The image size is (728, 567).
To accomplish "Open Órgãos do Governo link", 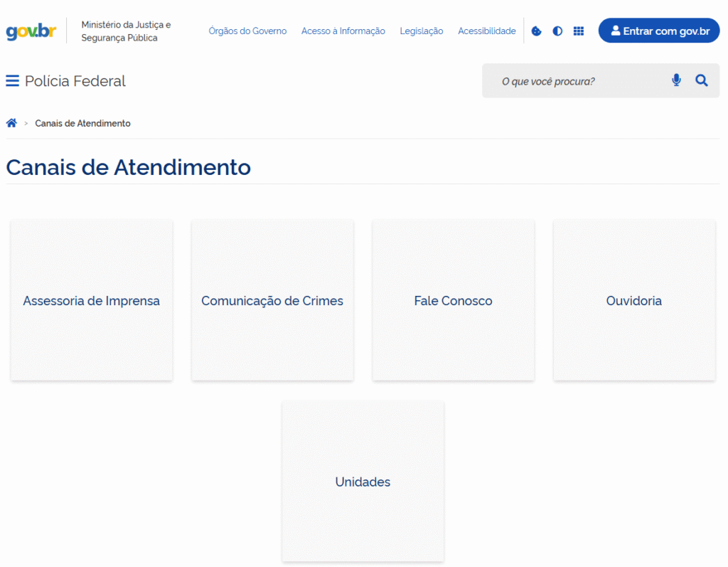I will coord(247,31).
